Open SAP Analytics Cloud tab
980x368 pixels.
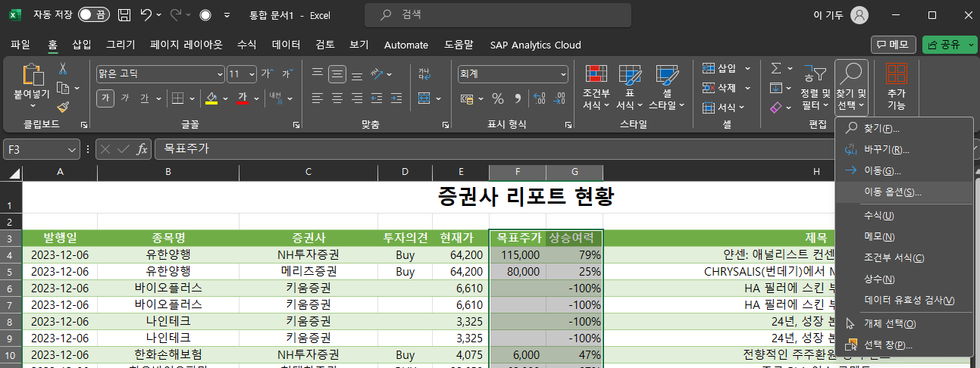(x=536, y=45)
